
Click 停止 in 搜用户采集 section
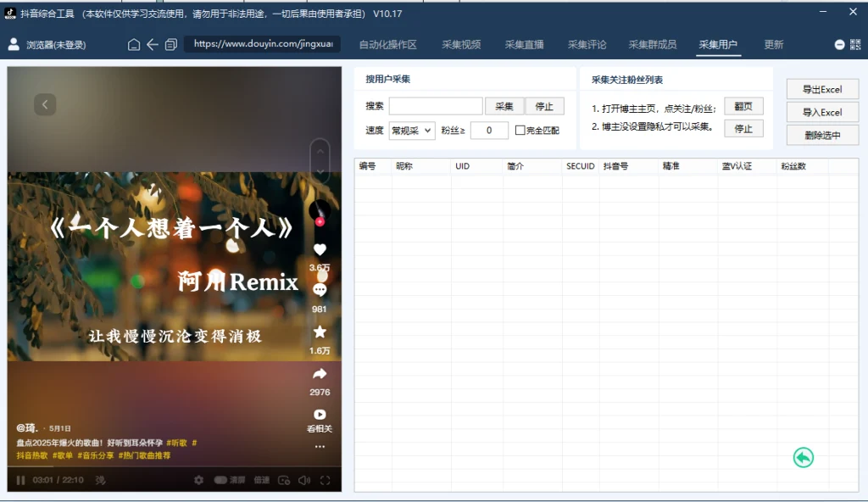[x=544, y=106]
